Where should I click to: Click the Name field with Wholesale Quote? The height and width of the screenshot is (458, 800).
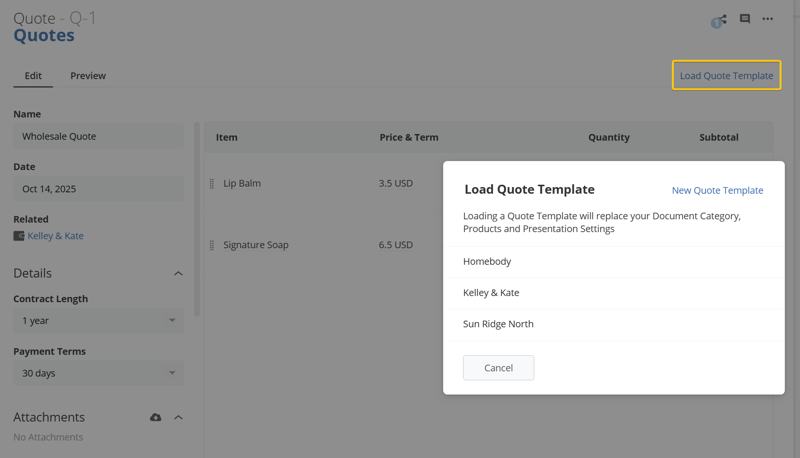pyautogui.click(x=98, y=136)
